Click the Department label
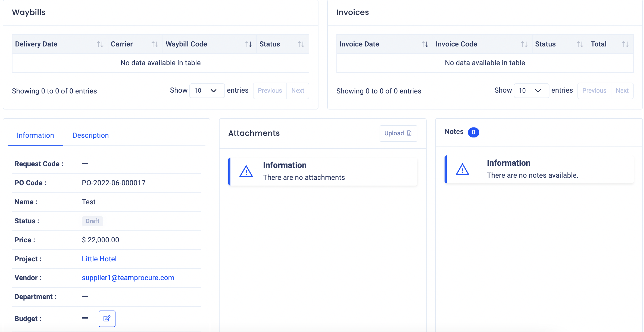 point(35,297)
